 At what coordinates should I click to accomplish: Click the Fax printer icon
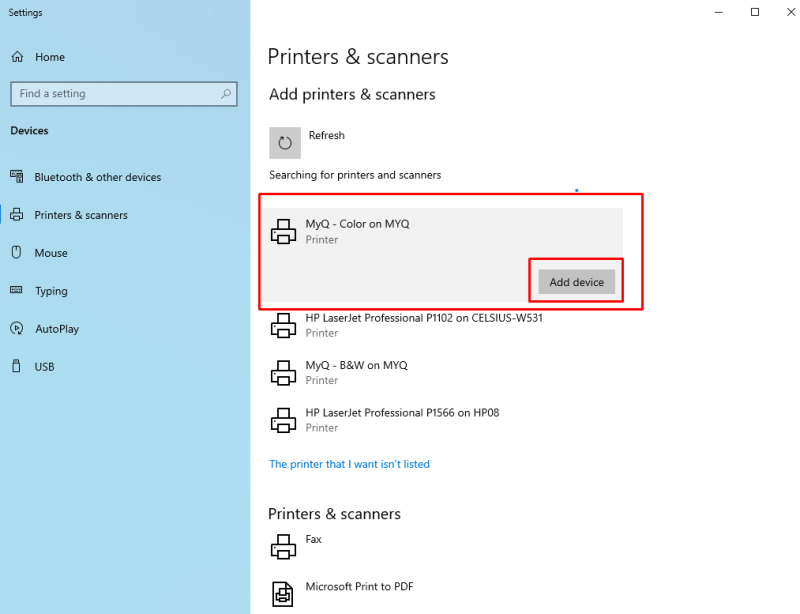(283, 546)
